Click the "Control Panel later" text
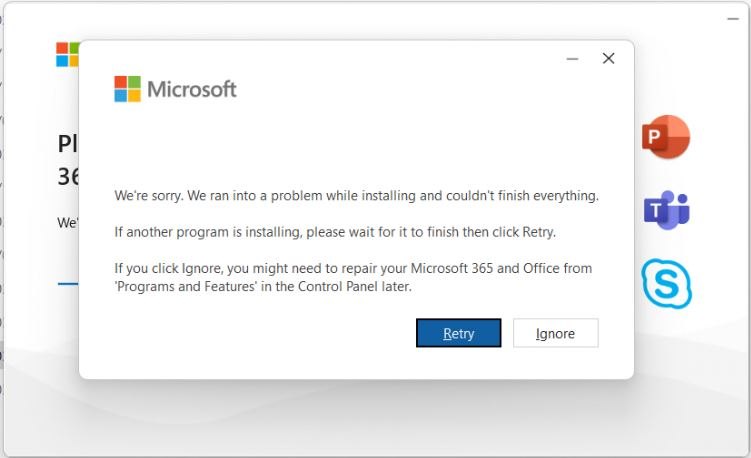This screenshot has width=751, height=458. coord(354,286)
